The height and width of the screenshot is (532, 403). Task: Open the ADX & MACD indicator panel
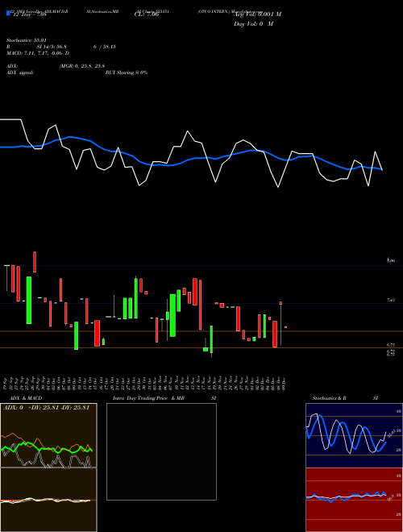[x=48, y=435]
